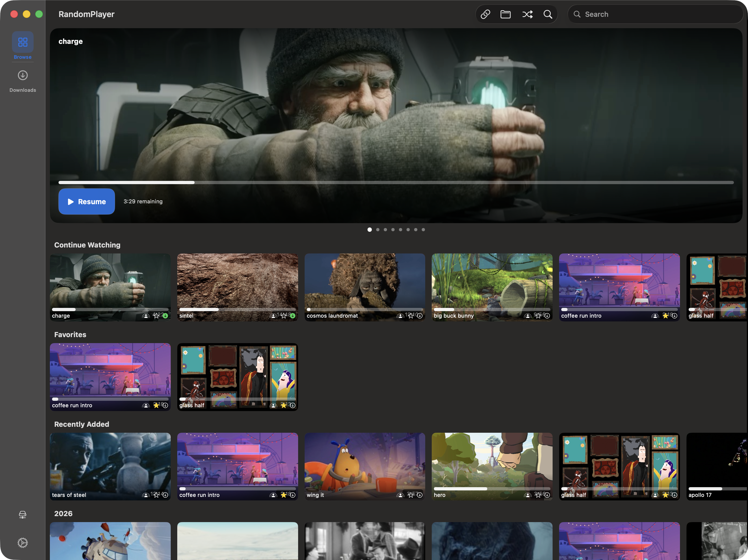Screen dimensions: 748x560
Task: Jump to the second banner carousel dot
Action: pyautogui.click(x=378, y=229)
